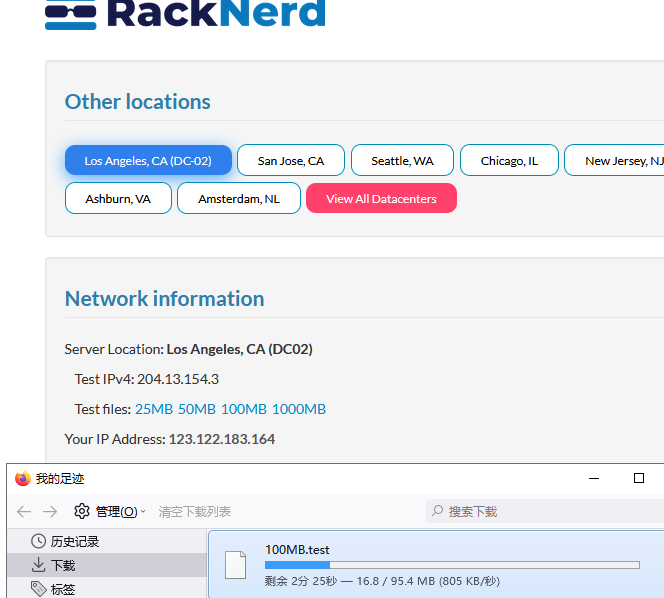The height and width of the screenshot is (598, 664).
Task: Click the Network information heading
Action: tap(165, 299)
